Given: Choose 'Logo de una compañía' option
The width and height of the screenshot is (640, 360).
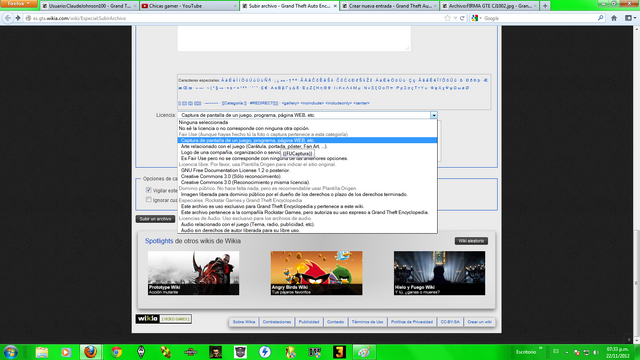Looking at the screenshot, I should coord(307,152).
